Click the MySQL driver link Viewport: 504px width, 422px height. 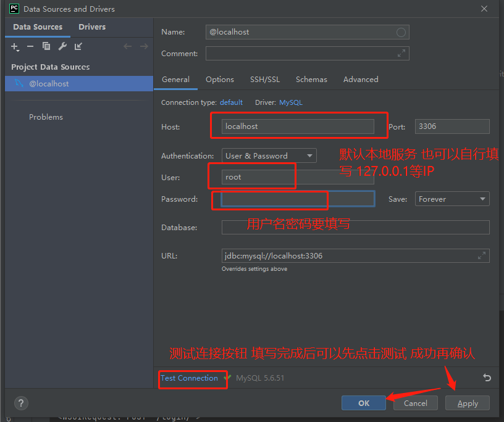click(290, 102)
